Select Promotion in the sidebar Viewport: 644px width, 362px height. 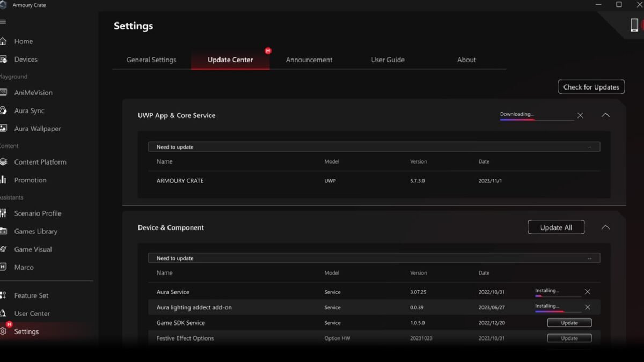30,180
